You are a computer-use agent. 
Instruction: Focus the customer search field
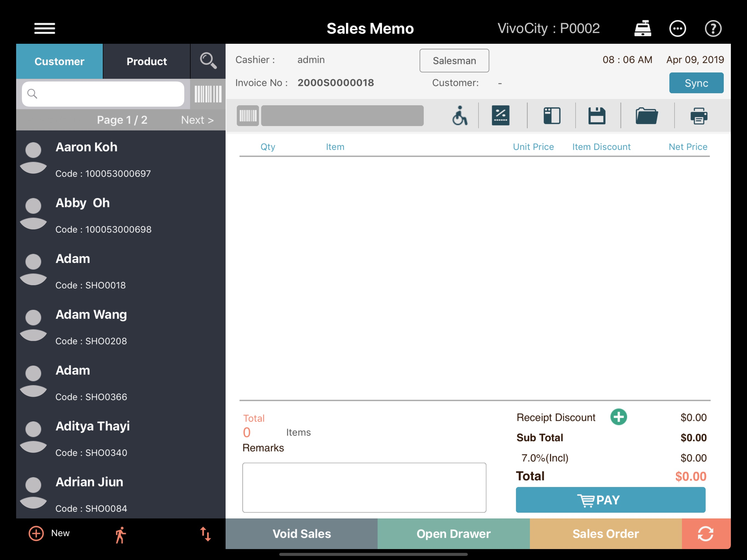103,94
